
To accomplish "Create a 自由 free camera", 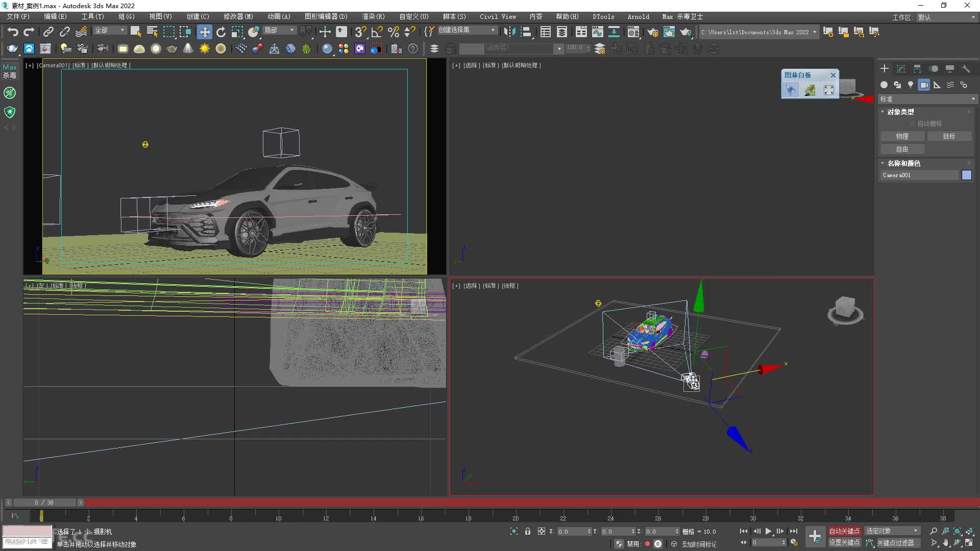I will click(x=902, y=149).
